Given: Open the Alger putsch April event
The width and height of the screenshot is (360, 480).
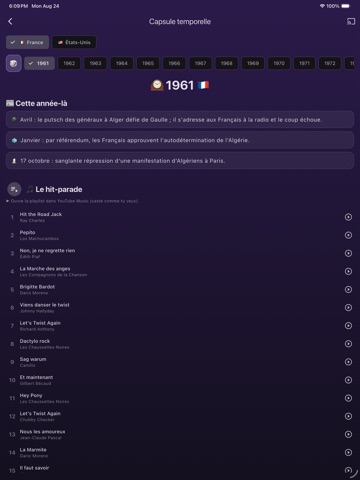Looking at the screenshot, I should 180,120.
